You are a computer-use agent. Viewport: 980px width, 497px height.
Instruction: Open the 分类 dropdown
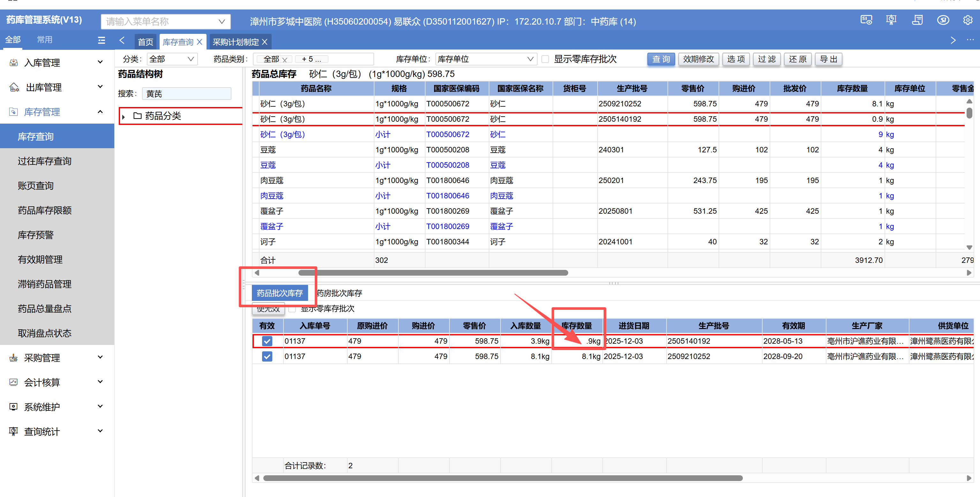click(x=172, y=59)
